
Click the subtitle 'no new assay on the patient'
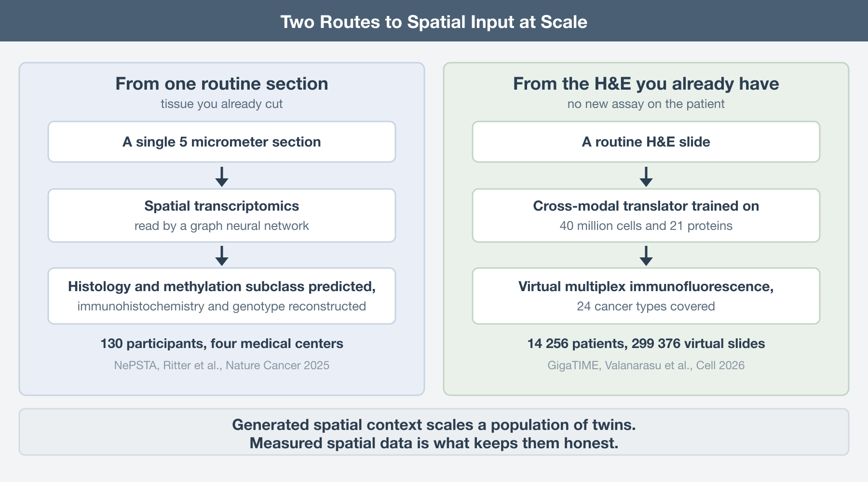coord(646,104)
